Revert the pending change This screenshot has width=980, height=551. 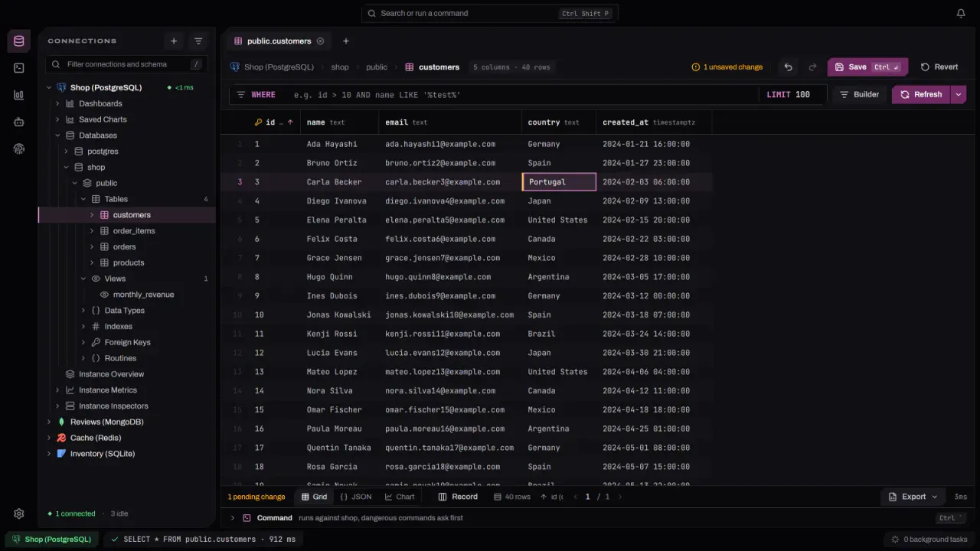939,67
